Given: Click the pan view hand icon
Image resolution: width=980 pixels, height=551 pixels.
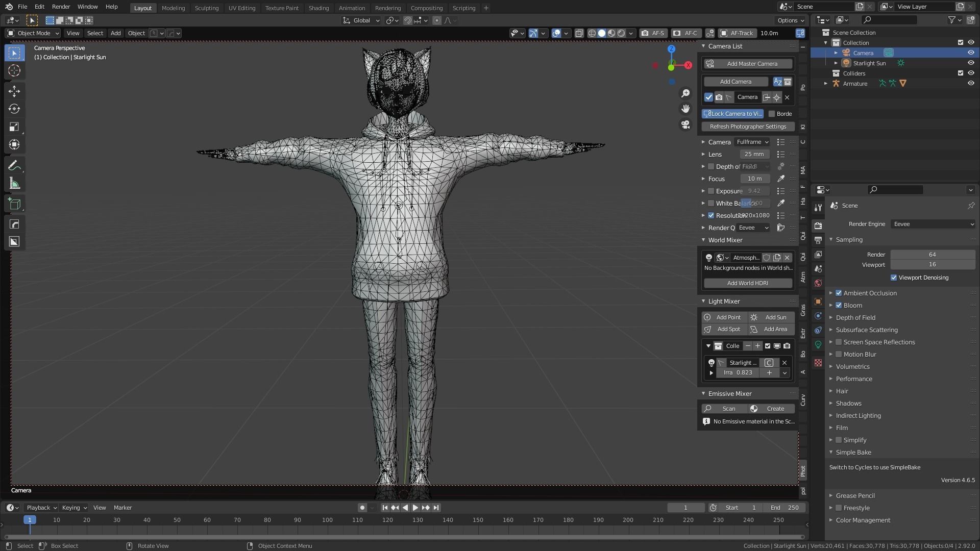Looking at the screenshot, I should pyautogui.click(x=685, y=109).
